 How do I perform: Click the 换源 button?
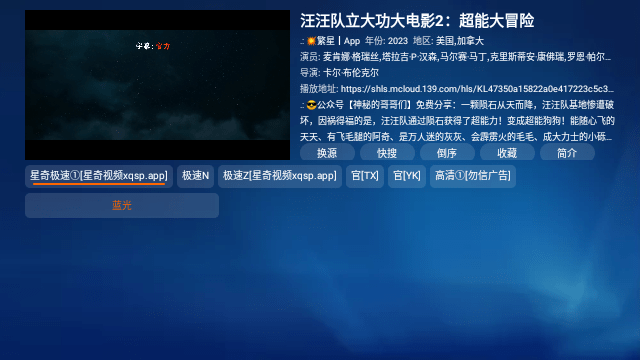pos(327,152)
